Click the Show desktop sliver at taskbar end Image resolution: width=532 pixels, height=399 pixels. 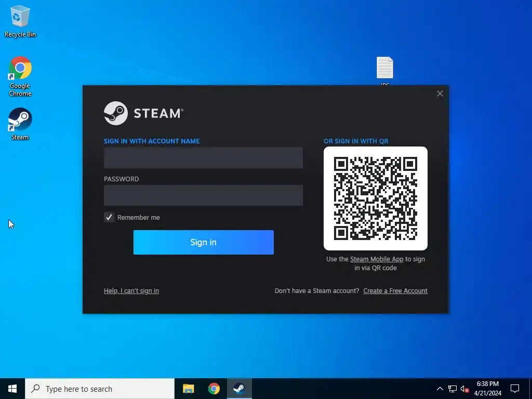coord(530,389)
